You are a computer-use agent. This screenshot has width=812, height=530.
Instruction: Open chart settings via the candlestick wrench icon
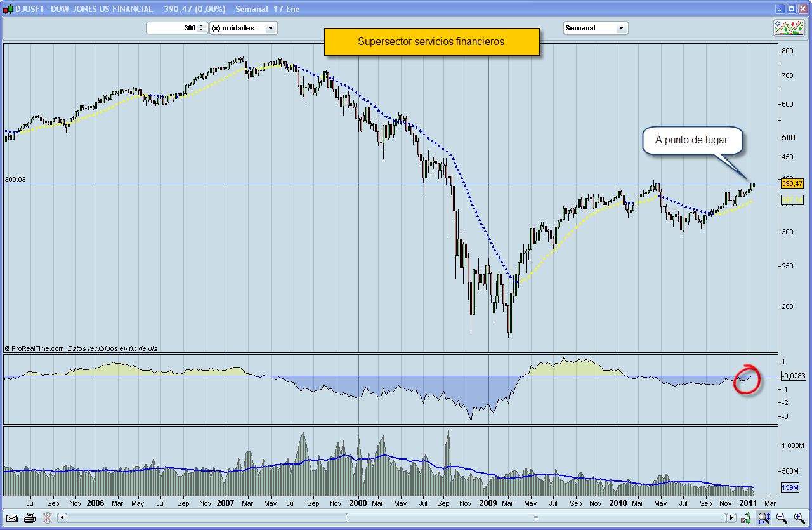pyautogui.click(x=746, y=518)
